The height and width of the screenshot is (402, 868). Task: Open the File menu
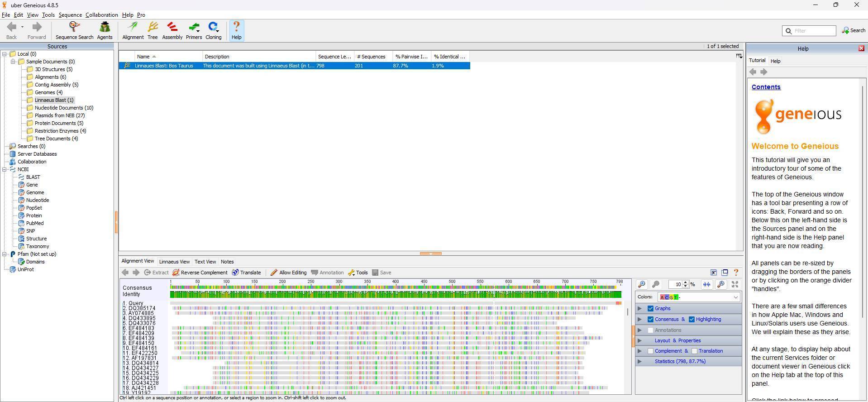(x=6, y=15)
